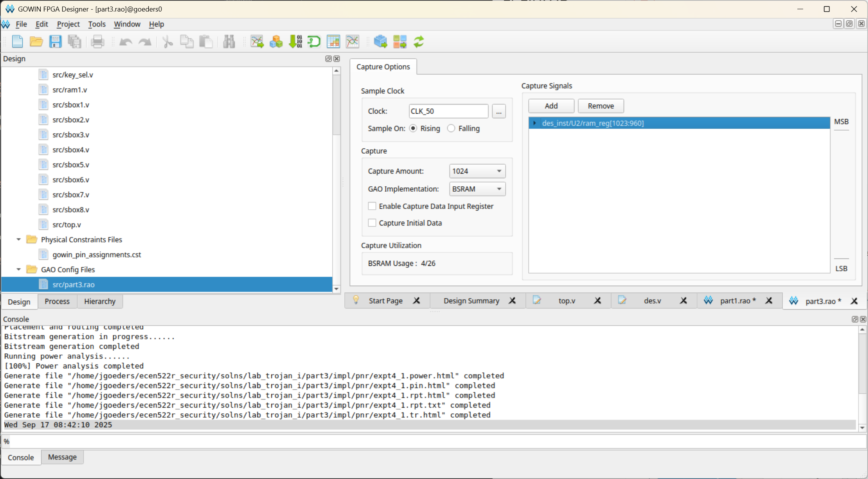868x479 pixels.
Task: Run Place and Route colored squares icon
Action: (x=400, y=41)
